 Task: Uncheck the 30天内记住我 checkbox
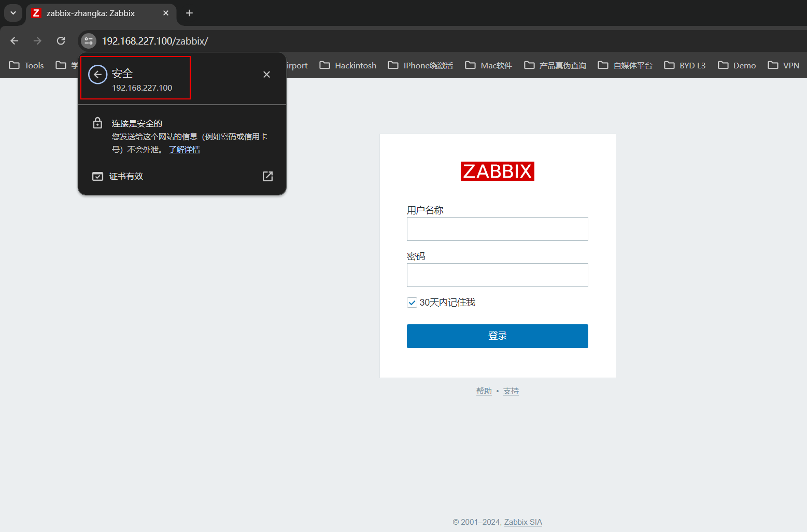(412, 303)
